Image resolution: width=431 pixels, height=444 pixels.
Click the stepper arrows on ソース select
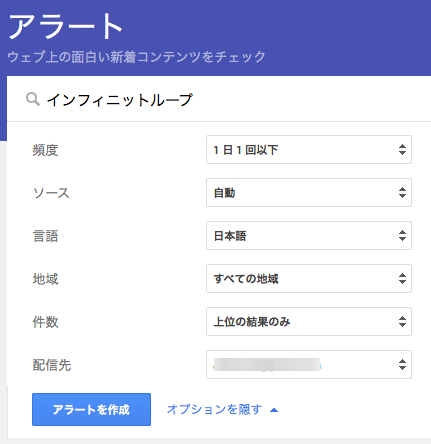[x=402, y=192]
